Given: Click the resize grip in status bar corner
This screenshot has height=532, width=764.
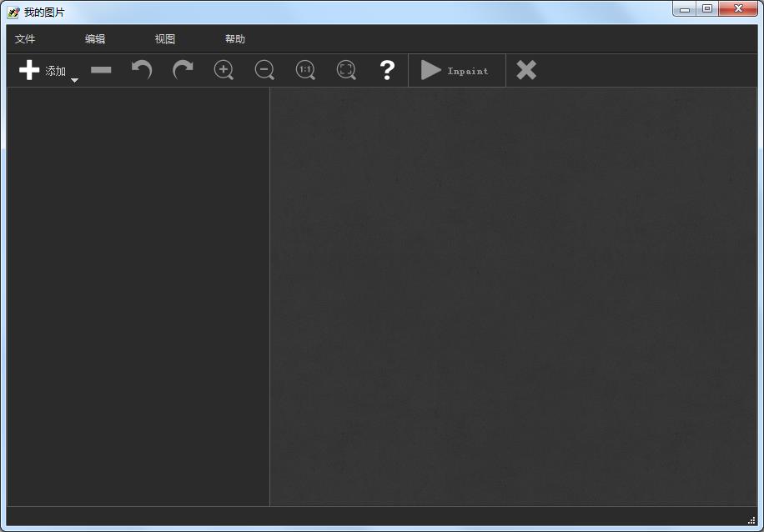Looking at the screenshot, I should 751,520.
